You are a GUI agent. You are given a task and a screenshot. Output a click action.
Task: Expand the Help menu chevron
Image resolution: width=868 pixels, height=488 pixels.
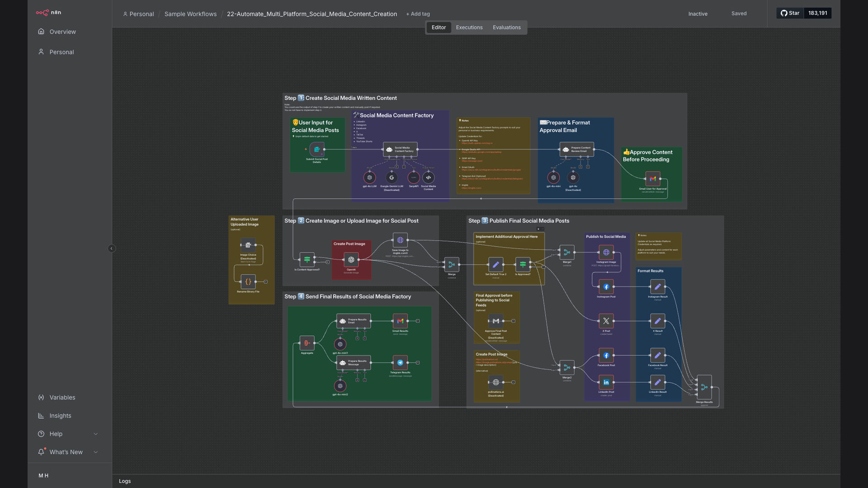click(x=95, y=434)
